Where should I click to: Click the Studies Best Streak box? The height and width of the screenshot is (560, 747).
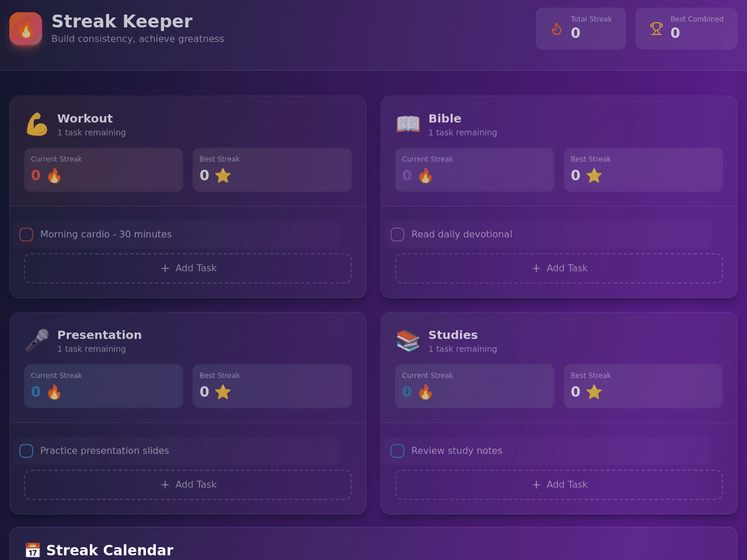pos(643,386)
